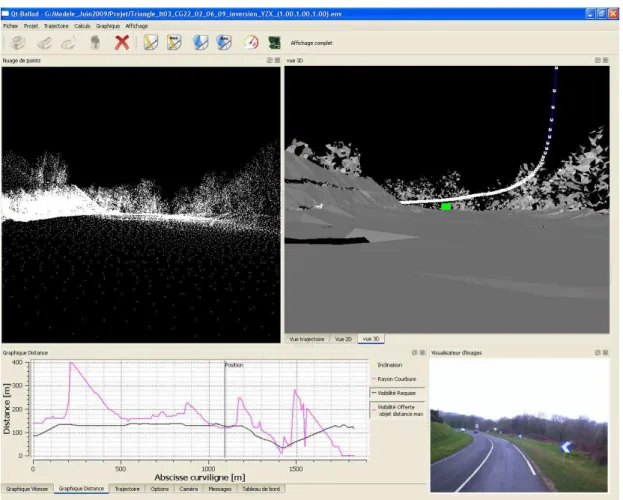Click the Distance [m] vertical axis label
The width and height of the screenshot is (623, 500).
[7, 409]
